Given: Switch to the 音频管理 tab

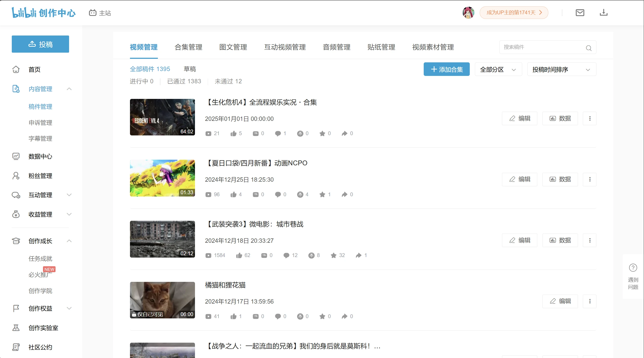Looking at the screenshot, I should (x=336, y=47).
